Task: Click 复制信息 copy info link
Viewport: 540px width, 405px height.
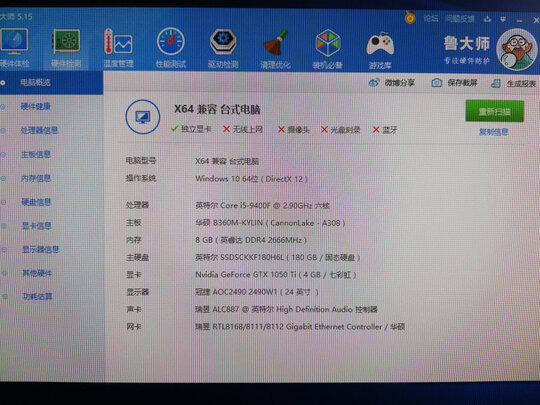Action: click(494, 132)
